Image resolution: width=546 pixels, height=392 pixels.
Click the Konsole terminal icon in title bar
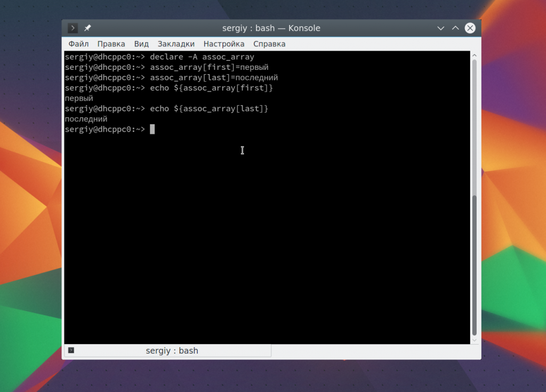tap(73, 28)
